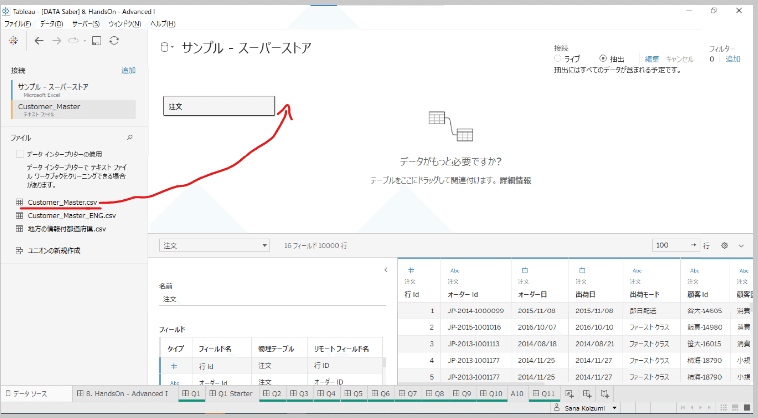
Task: Click the date type icon above オーダー日 column
Action: (525, 271)
